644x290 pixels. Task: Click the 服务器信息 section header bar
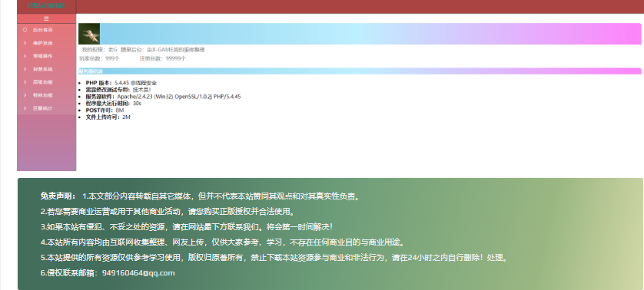(x=360, y=71)
